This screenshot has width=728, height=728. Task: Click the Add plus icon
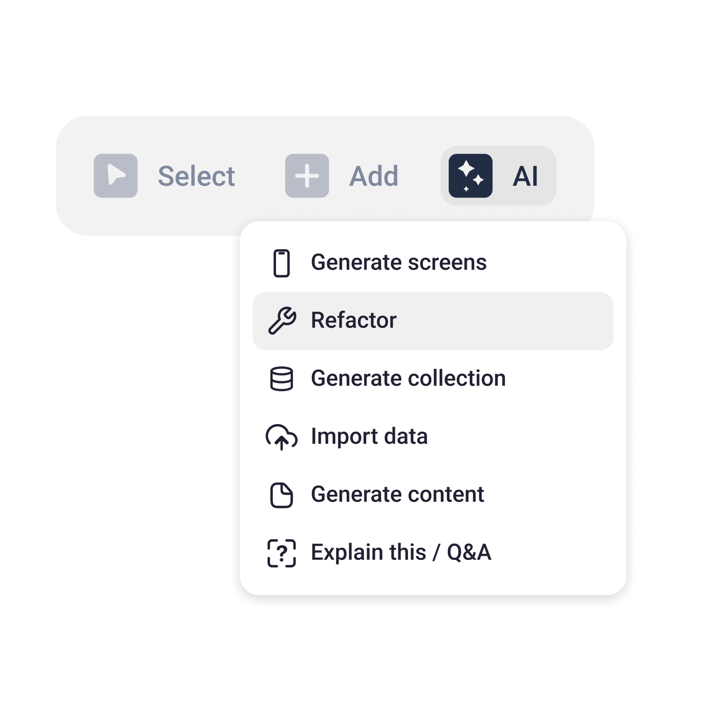(x=307, y=176)
